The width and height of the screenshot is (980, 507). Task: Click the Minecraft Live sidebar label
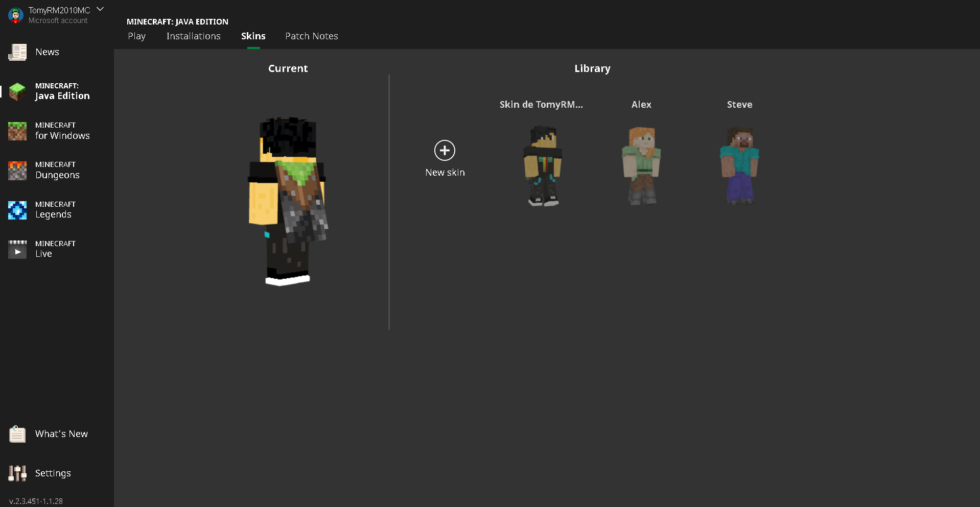[x=55, y=249]
